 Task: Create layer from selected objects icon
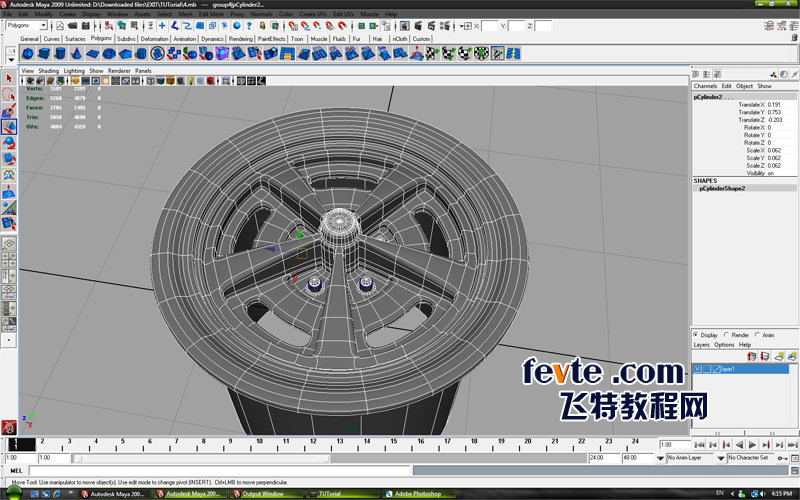(791, 356)
